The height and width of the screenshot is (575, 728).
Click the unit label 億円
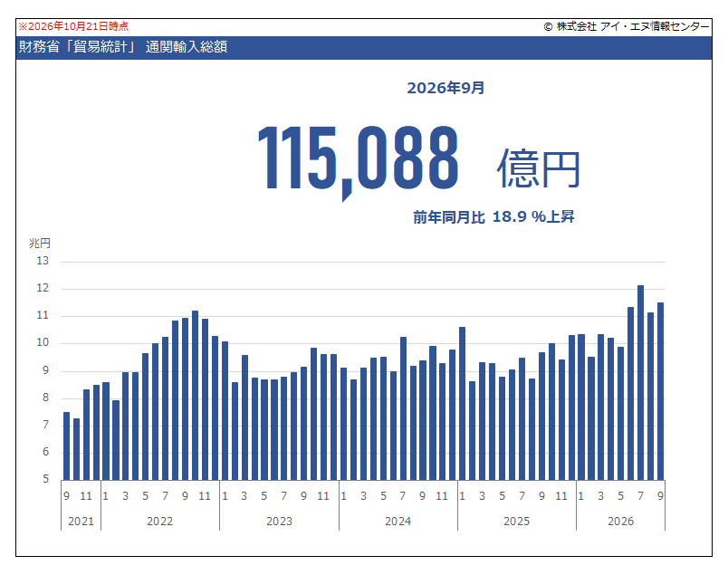click(x=539, y=168)
